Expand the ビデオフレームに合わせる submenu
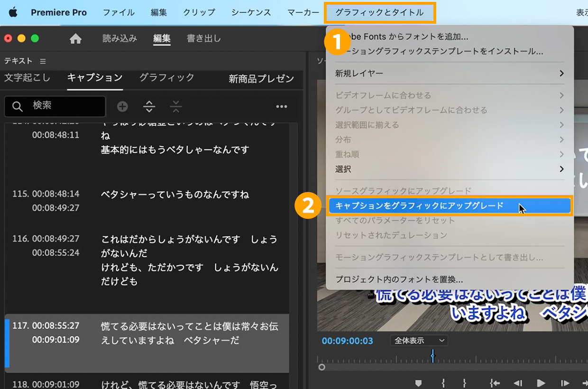This screenshot has width=588, height=389. click(x=449, y=95)
